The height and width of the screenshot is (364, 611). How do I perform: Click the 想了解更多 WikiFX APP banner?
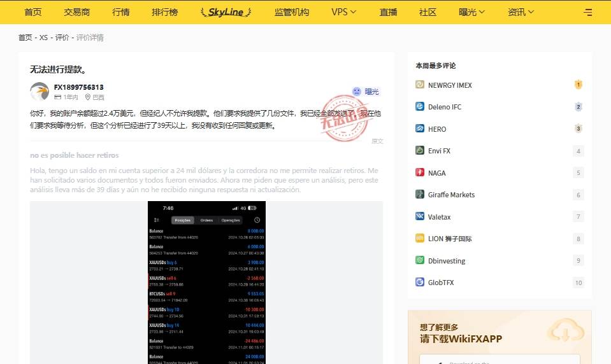[500, 337]
